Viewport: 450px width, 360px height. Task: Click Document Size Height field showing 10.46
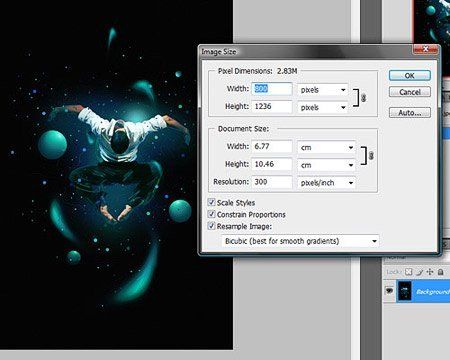pyautogui.click(x=272, y=164)
